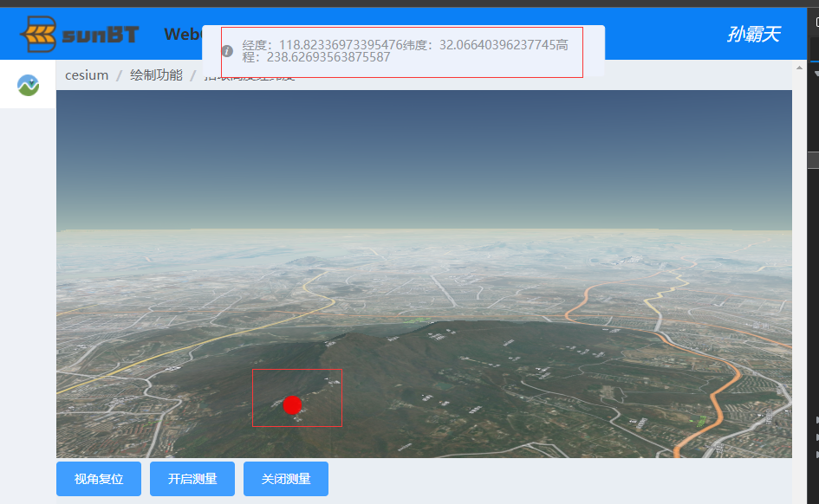
Task: Click the cesium breadcrumb link
Action: [x=87, y=75]
